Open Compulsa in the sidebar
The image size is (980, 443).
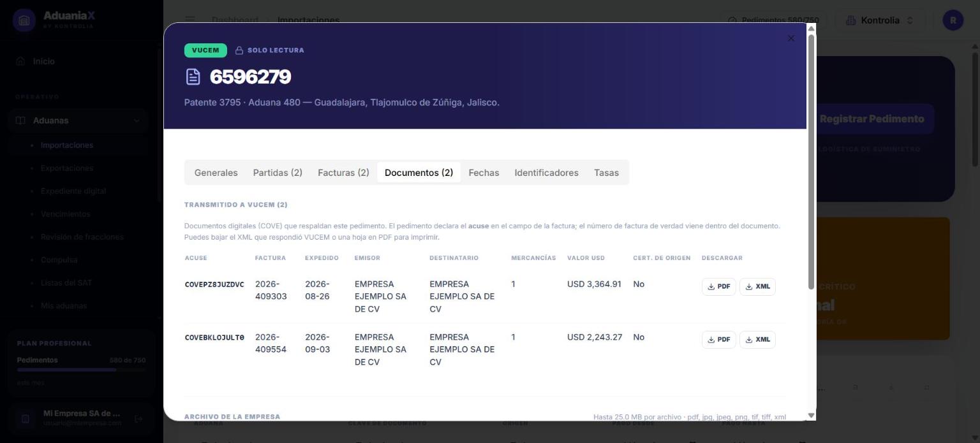[59, 260]
